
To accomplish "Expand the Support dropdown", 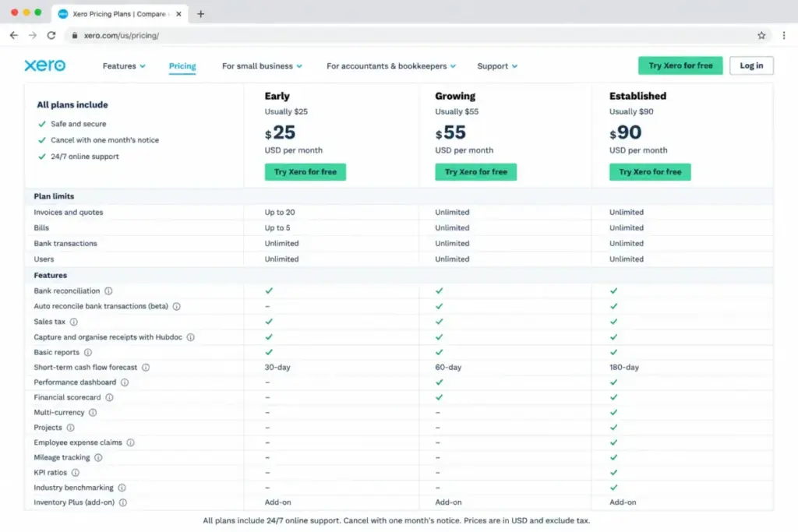I will (x=497, y=66).
